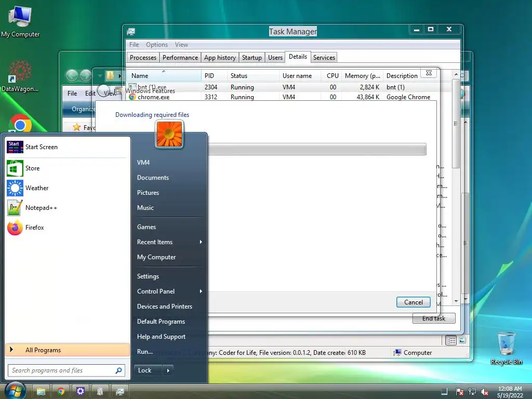Open Task Manager's Options menu

[157, 45]
